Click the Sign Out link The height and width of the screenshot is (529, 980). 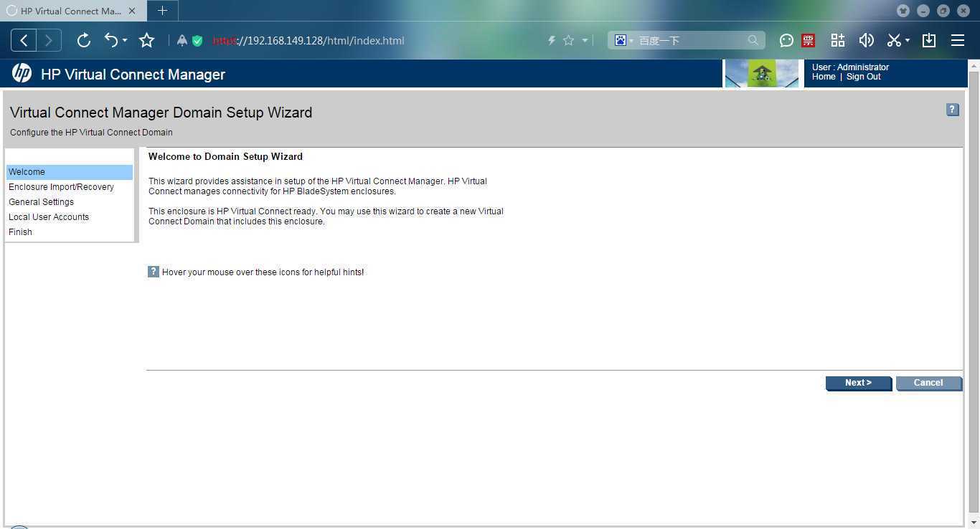click(x=864, y=77)
